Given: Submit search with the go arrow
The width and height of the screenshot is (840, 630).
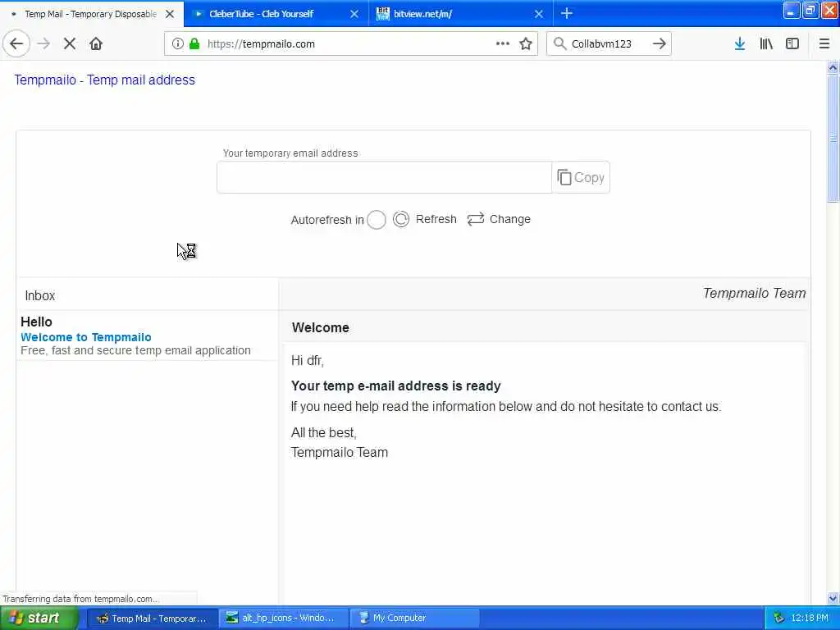Looking at the screenshot, I should 660,44.
